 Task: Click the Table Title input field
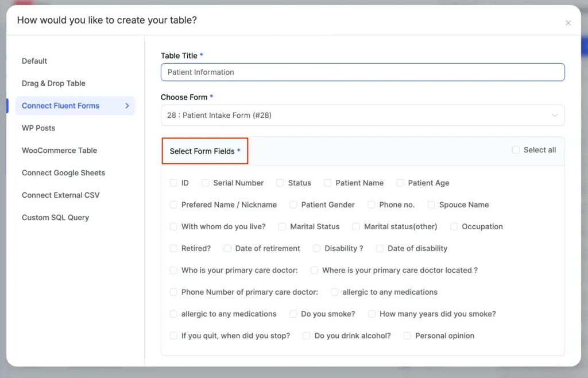(362, 72)
